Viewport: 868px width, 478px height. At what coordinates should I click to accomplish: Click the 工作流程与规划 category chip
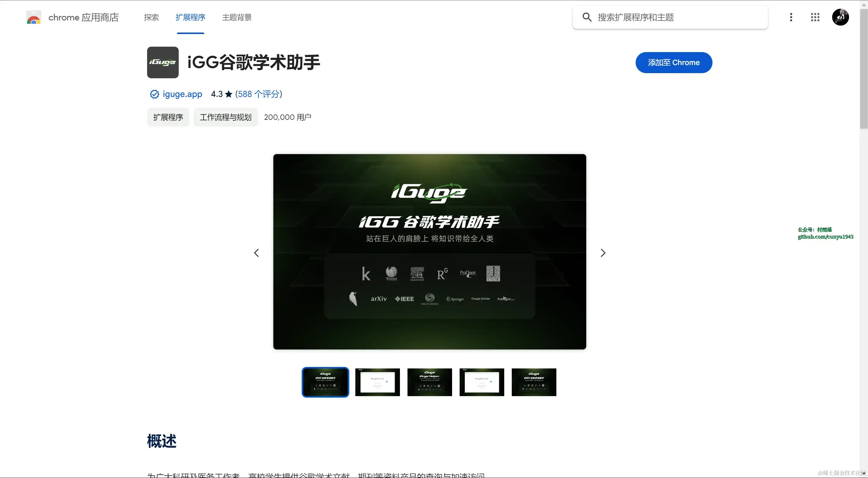[225, 117]
